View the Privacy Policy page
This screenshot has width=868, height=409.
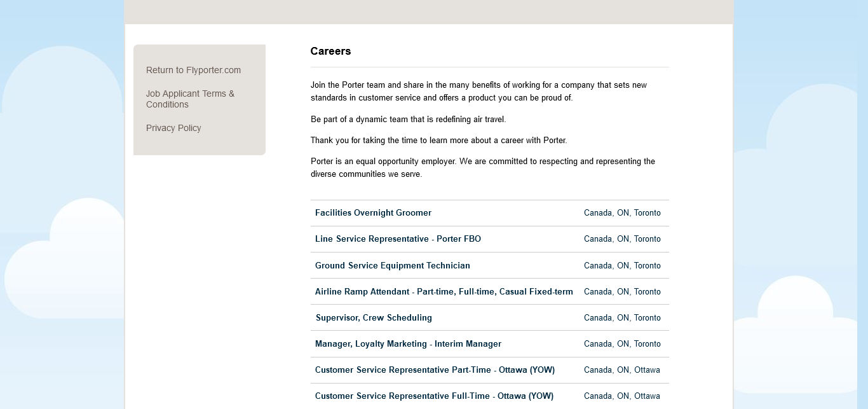point(173,128)
